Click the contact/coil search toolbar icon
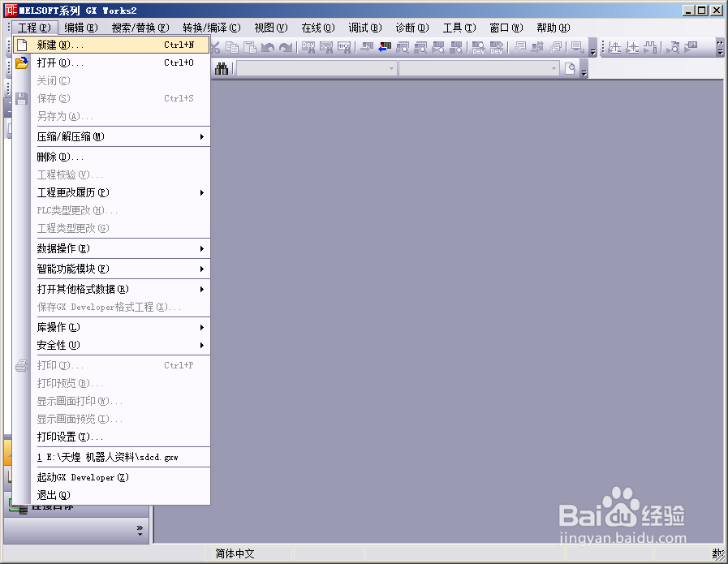The height and width of the screenshot is (564, 728). 344,47
